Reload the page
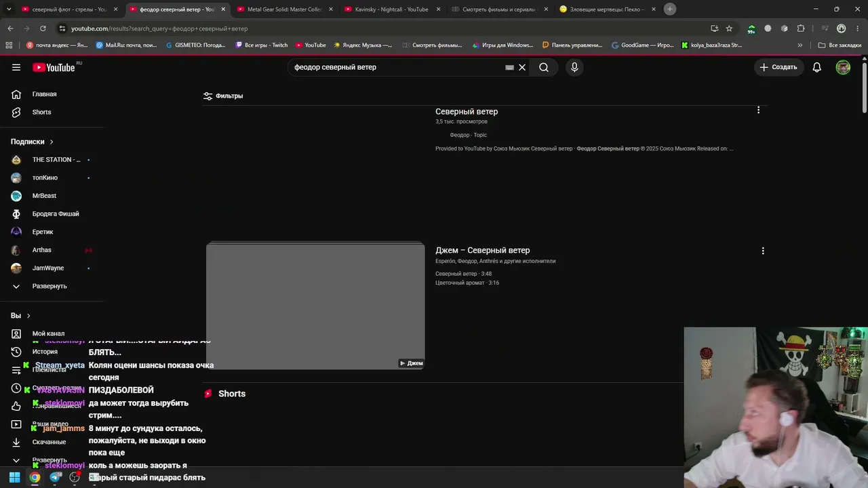The height and width of the screenshot is (488, 868). (x=43, y=28)
